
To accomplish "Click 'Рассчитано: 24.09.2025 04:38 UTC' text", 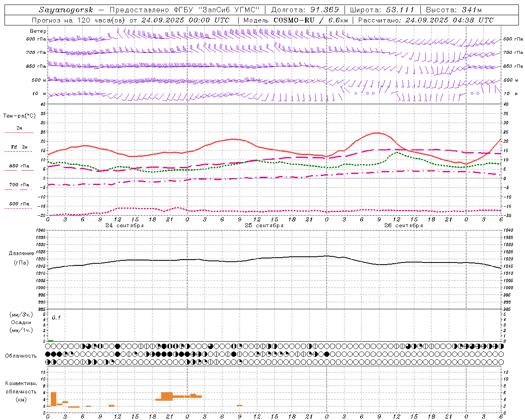I will 426,20.
